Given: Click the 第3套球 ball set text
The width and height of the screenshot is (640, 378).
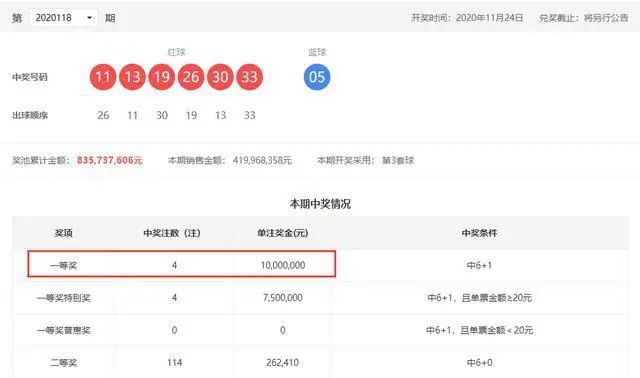Looking at the screenshot, I should [398, 160].
